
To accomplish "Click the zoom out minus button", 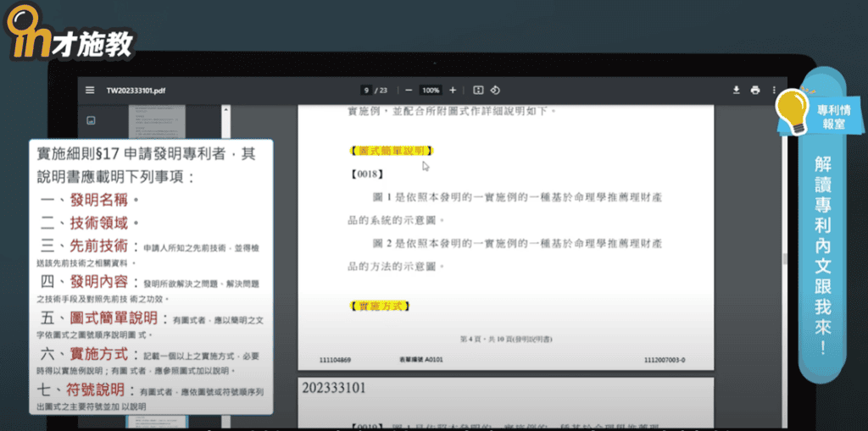I will click(x=409, y=90).
